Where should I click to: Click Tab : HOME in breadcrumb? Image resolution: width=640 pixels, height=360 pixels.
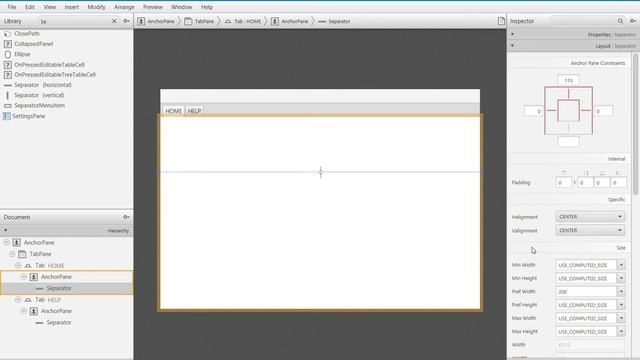pyautogui.click(x=243, y=21)
